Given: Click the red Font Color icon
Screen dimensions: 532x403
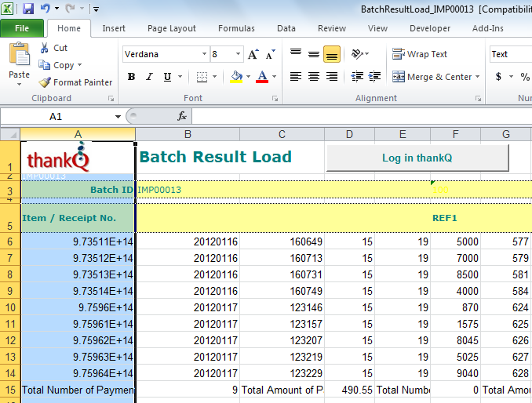Looking at the screenshot, I should (262, 77).
